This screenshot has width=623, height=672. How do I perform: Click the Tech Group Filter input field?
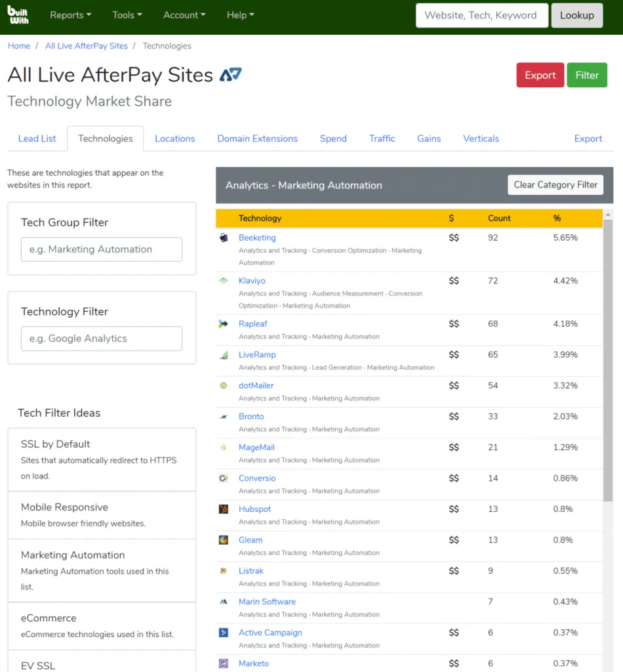(x=102, y=249)
